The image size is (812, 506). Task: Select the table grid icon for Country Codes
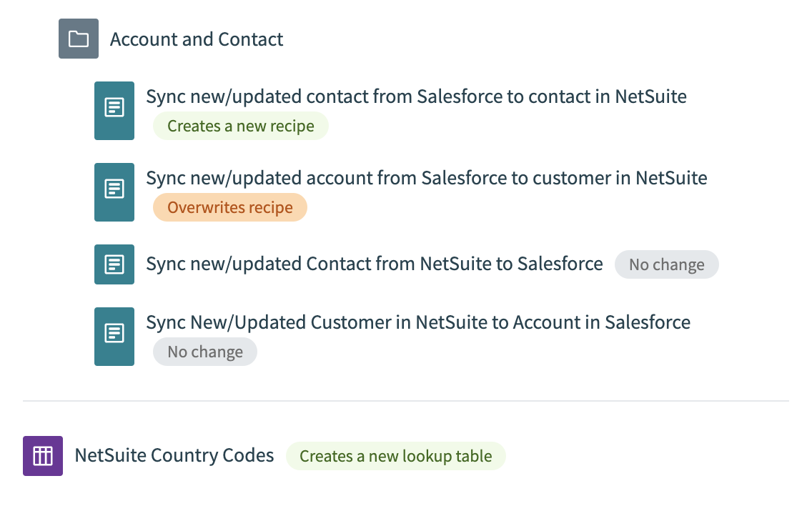coord(43,456)
